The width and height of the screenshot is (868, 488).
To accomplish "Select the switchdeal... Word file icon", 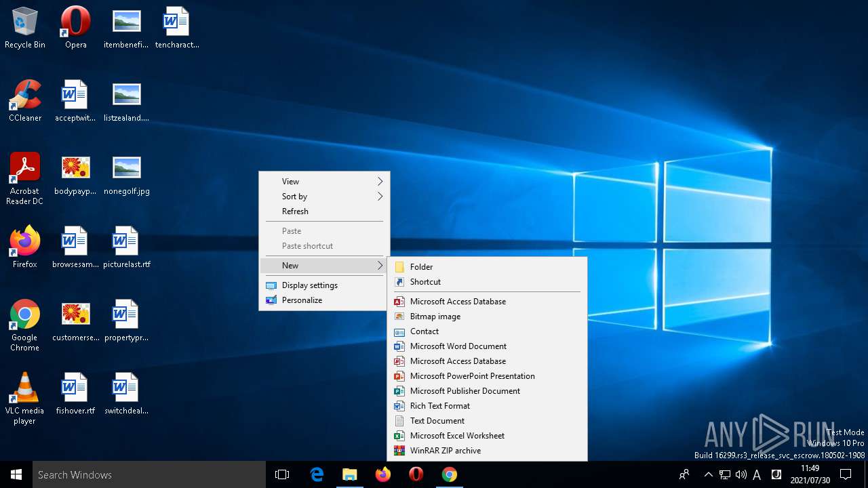I will pos(126,394).
